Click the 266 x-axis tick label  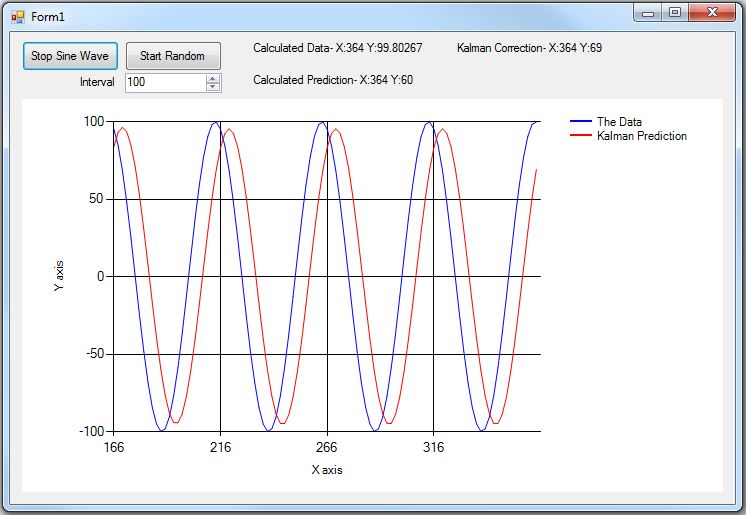click(326, 447)
